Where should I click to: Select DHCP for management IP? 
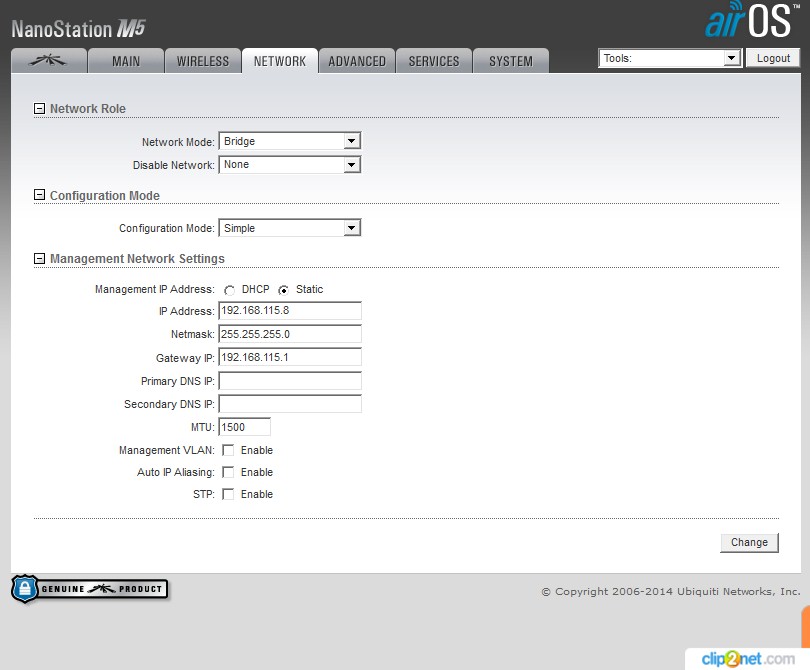point(229,290)
